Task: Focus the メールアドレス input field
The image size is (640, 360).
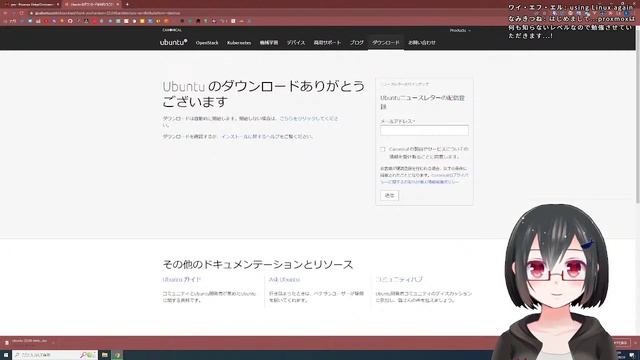Action: 424,131
